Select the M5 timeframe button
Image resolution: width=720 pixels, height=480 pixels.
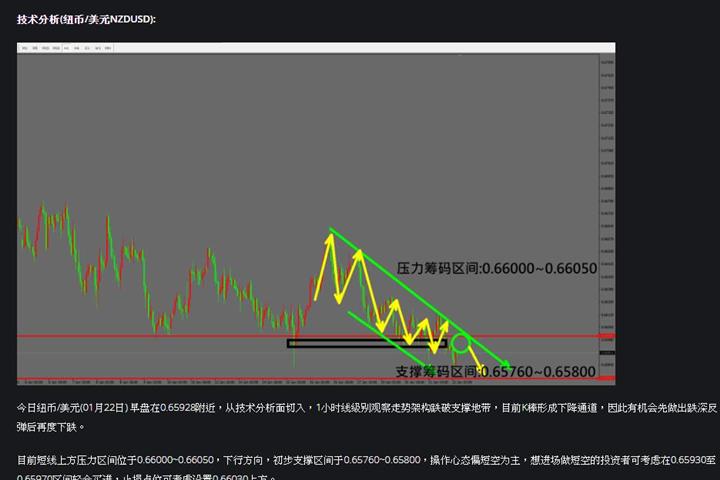pyautogui.click(x=35, y=48)
